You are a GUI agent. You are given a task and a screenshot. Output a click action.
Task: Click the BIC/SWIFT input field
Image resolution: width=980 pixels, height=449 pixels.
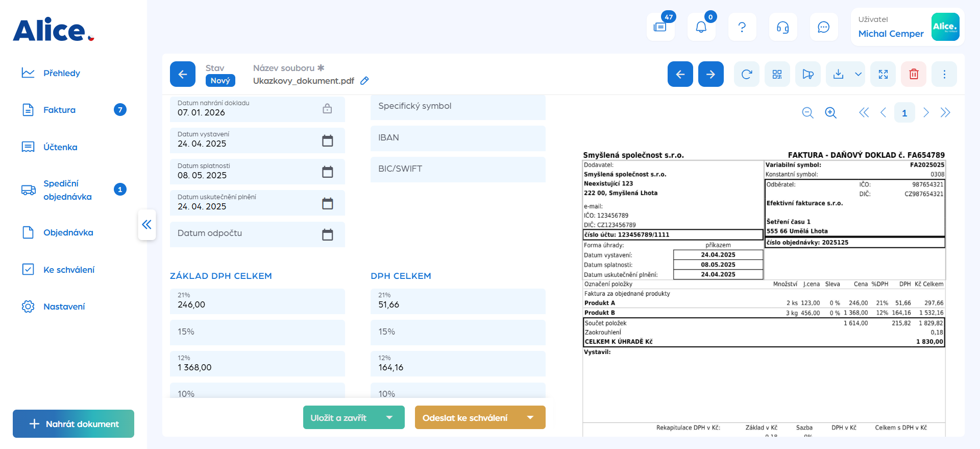coord(458,170)
